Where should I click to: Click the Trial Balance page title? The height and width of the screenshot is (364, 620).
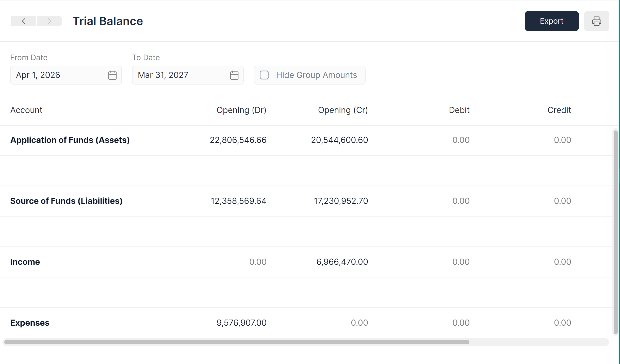click(108, 21)
